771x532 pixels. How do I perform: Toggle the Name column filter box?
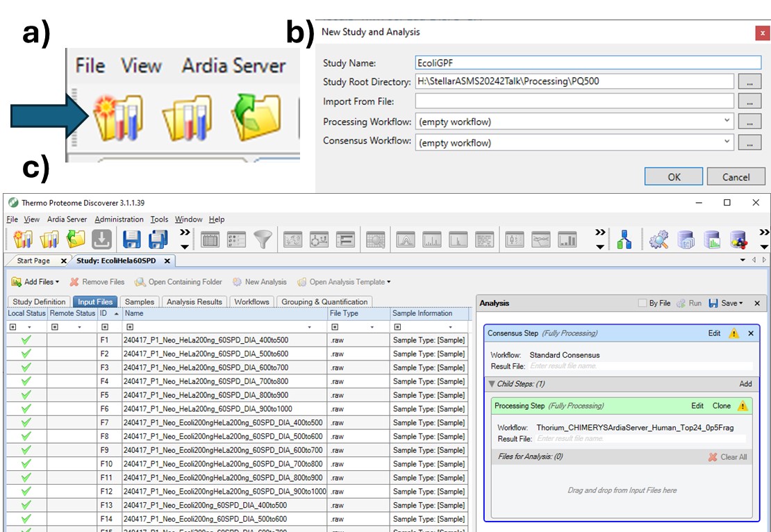point(130,327)
